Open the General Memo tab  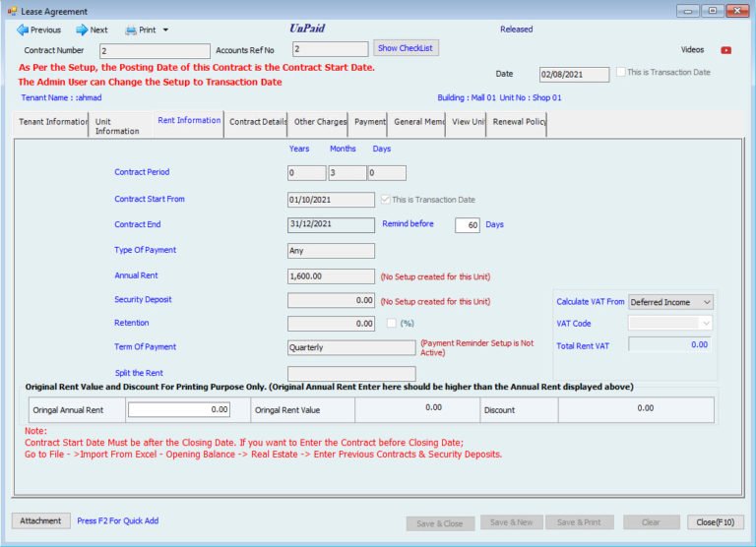[417, 122]
